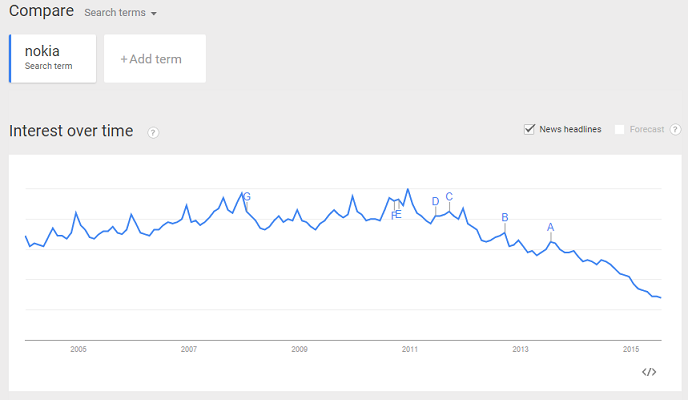This screenshot has height=400, width=688.
Task: Show news headline marker D
Action: (x=435, y=201)
